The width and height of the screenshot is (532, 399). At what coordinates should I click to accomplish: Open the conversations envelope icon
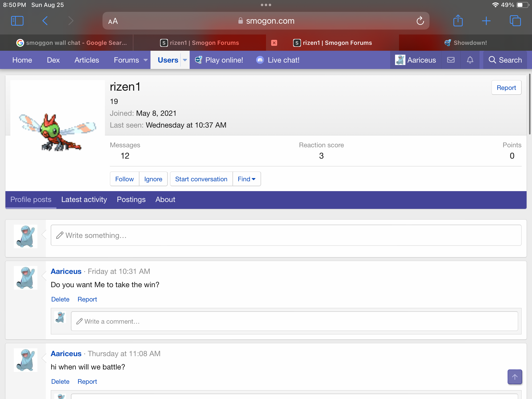(451, 60)
